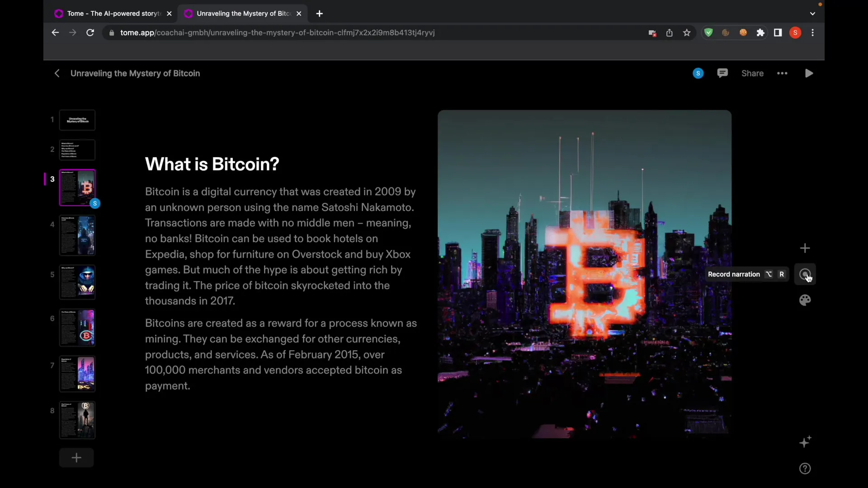The width and height of the screenshot is (868, 488).
Task: Open the green shield extension
Action: (708, 33)
